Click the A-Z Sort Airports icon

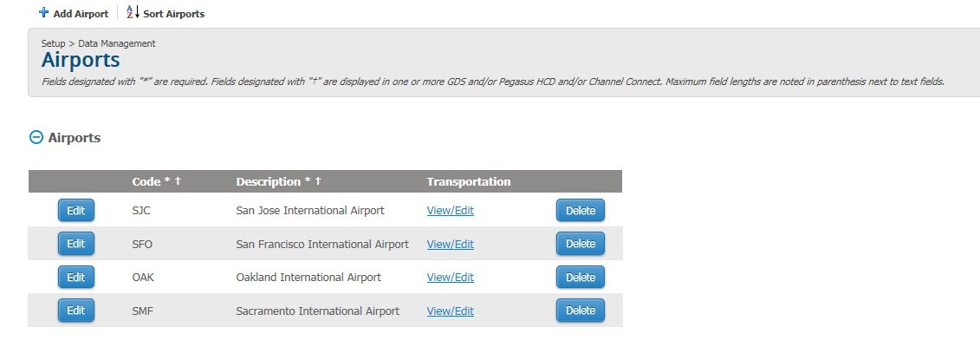[133, 12]
